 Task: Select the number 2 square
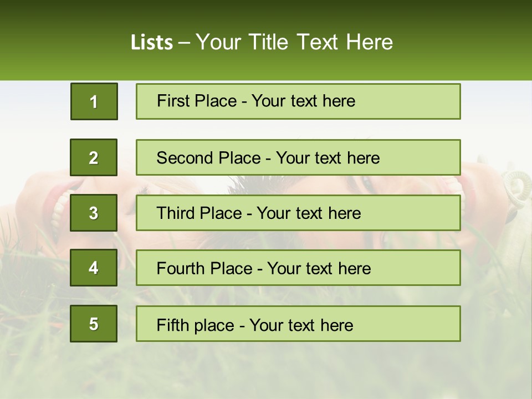(x=94, y=157)
